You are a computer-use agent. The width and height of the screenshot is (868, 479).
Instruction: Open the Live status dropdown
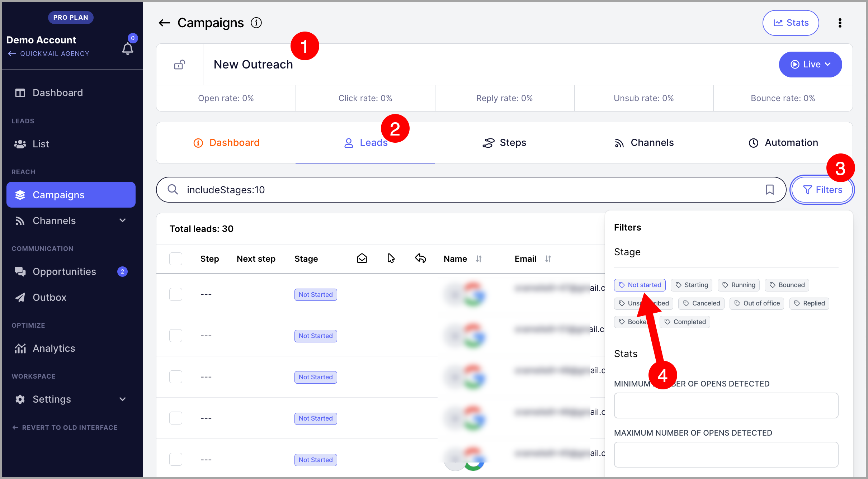click(810, 65)
